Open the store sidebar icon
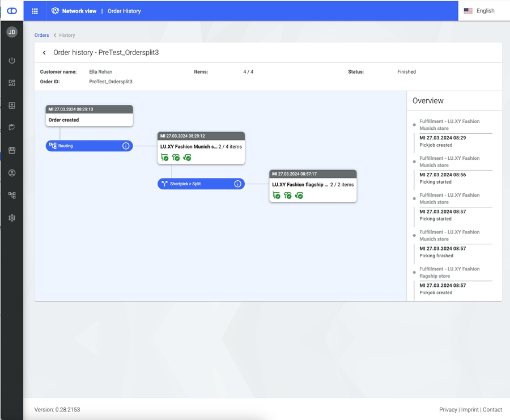The image size is (510, 420). click(x=12, y=150)
